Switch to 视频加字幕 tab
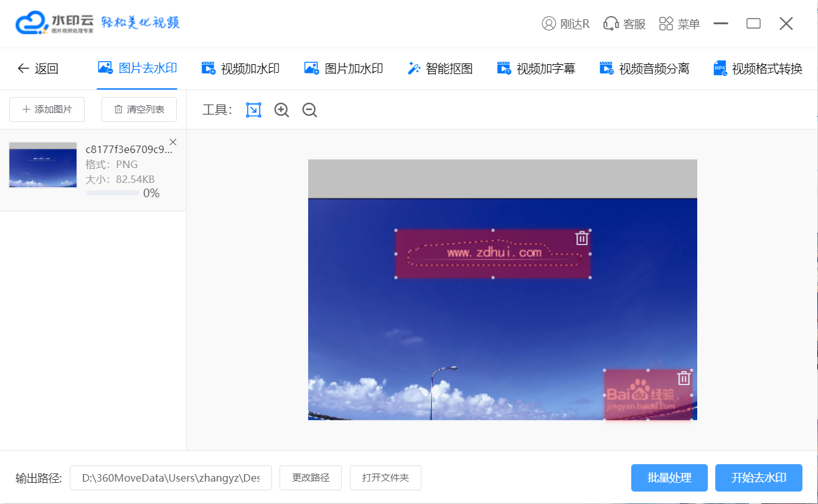Image resolution: width=818 pixels, height=504 pixels. click(536, 68)
